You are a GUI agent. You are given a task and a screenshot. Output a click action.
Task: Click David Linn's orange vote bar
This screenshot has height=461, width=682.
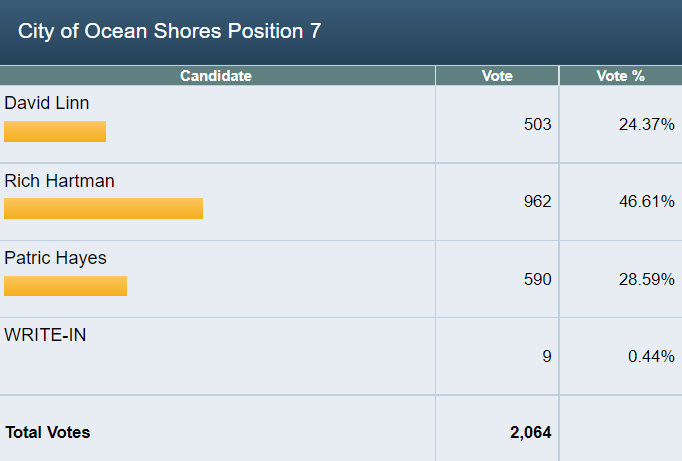pos(55,132)
